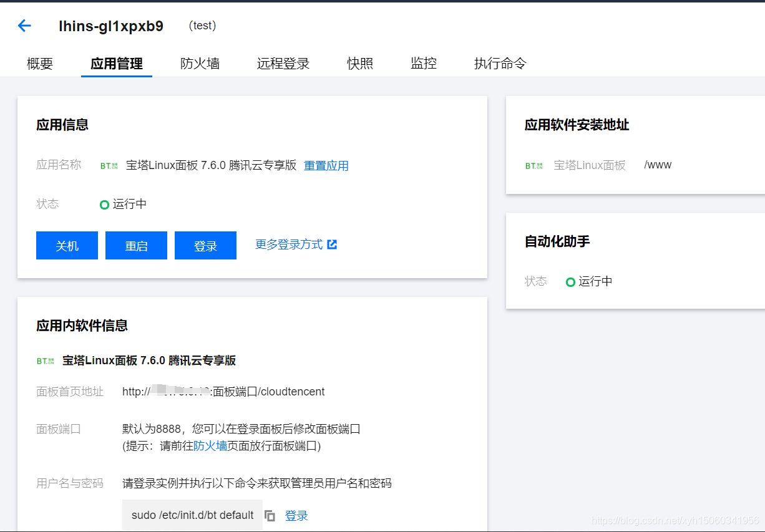
Task: Click the 应用软件安装地址 heading
Action: [577, 125]
